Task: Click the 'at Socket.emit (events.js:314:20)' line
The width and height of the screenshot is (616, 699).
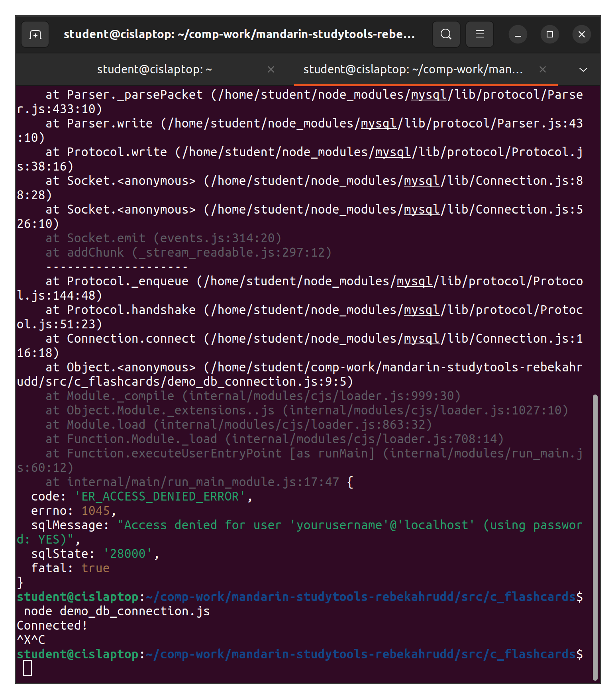Action: pos(164,238)
